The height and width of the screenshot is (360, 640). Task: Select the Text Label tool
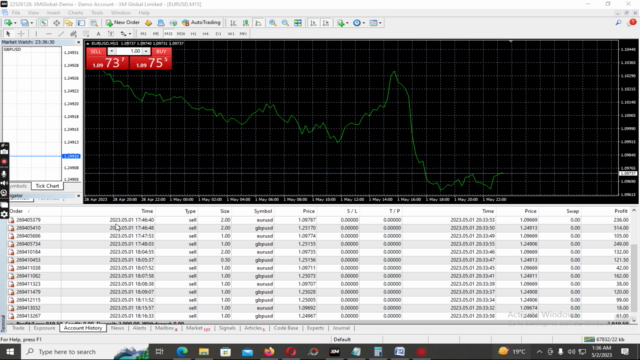[x=111, y=33]
